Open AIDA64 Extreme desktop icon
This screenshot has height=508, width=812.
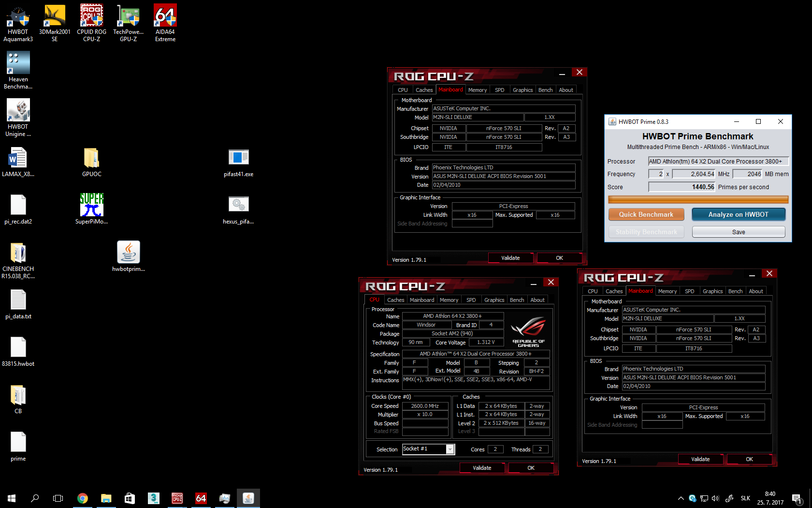pyautogui.click(x=165, y=23)
